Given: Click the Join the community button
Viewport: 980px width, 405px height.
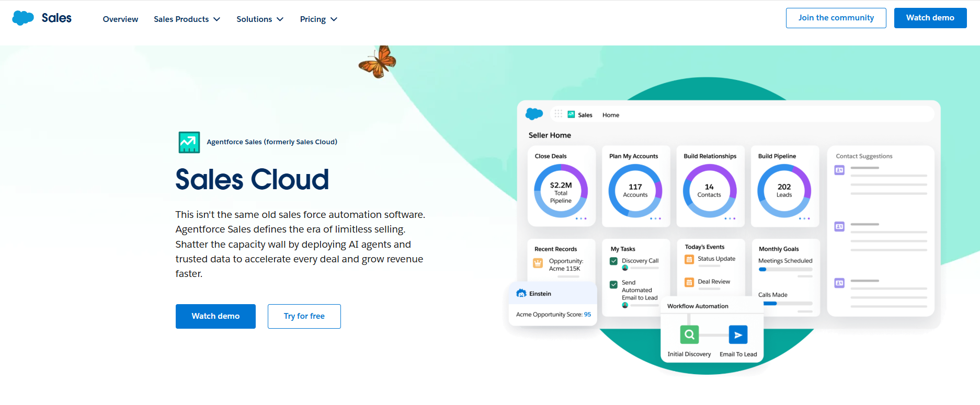Looking at the screenshot, I should pyautogui.click(x=836, y=18).
